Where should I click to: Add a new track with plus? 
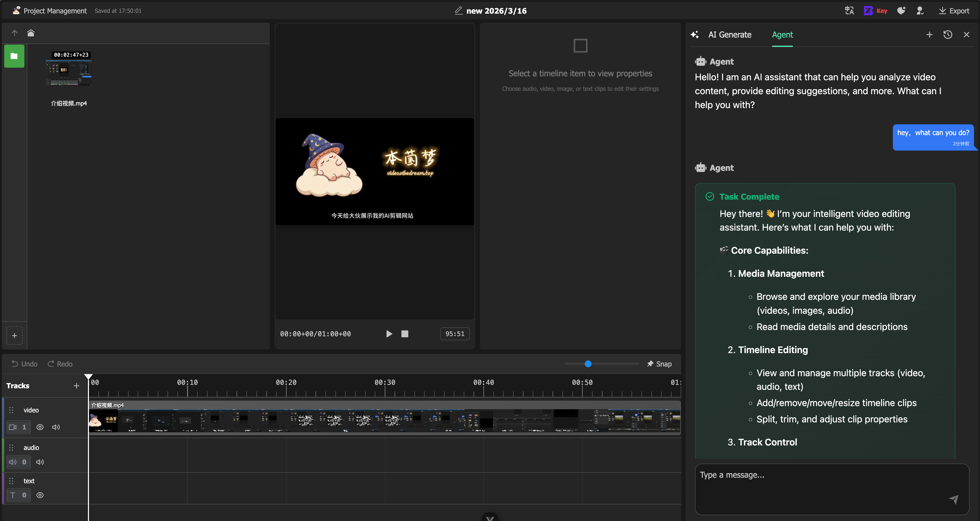(x=76, y=386)
